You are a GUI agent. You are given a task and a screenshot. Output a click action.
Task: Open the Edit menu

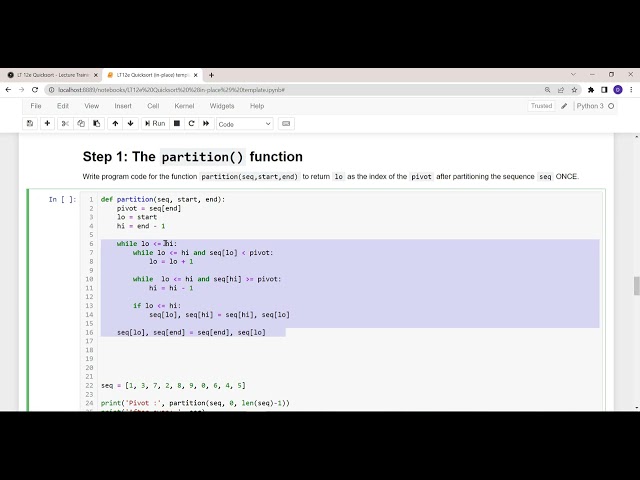coord(63,106)
